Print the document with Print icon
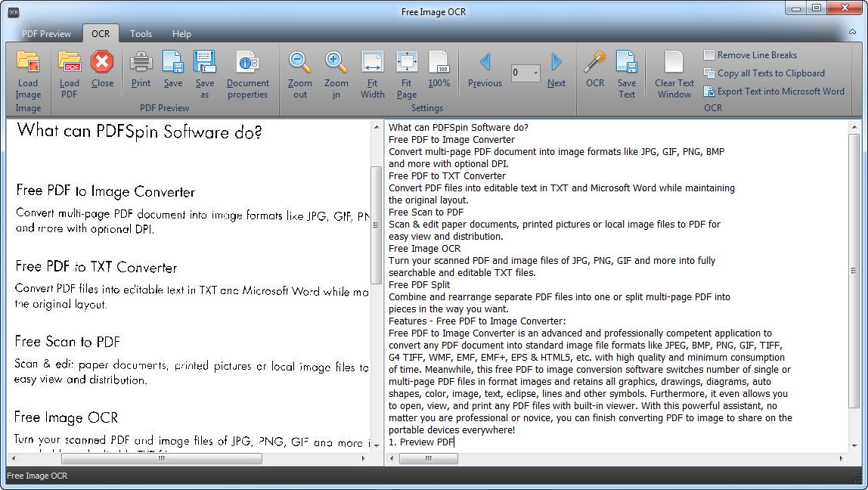Screen dimensions: 868x490 click(141, 61)
